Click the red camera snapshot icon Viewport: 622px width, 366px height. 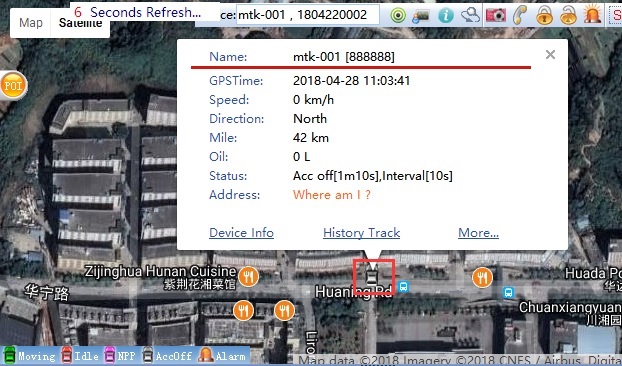click(495, 15)
